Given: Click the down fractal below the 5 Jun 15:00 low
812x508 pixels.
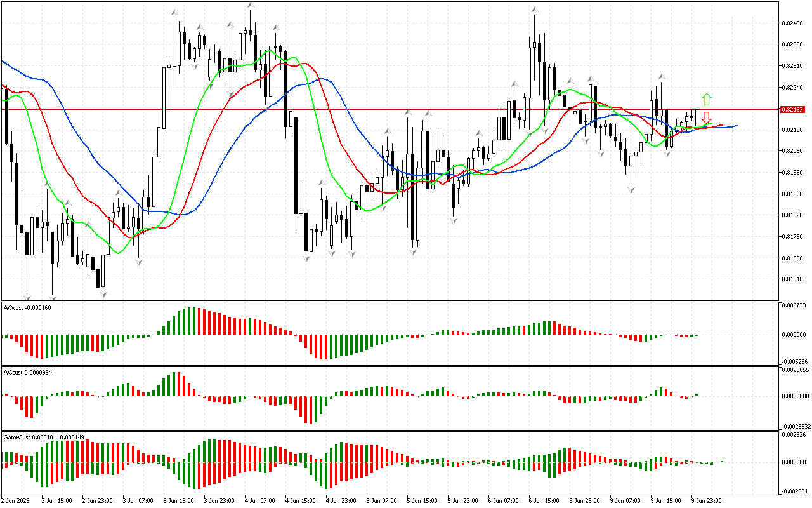Looking at the screenshot, I should (414, 252).
